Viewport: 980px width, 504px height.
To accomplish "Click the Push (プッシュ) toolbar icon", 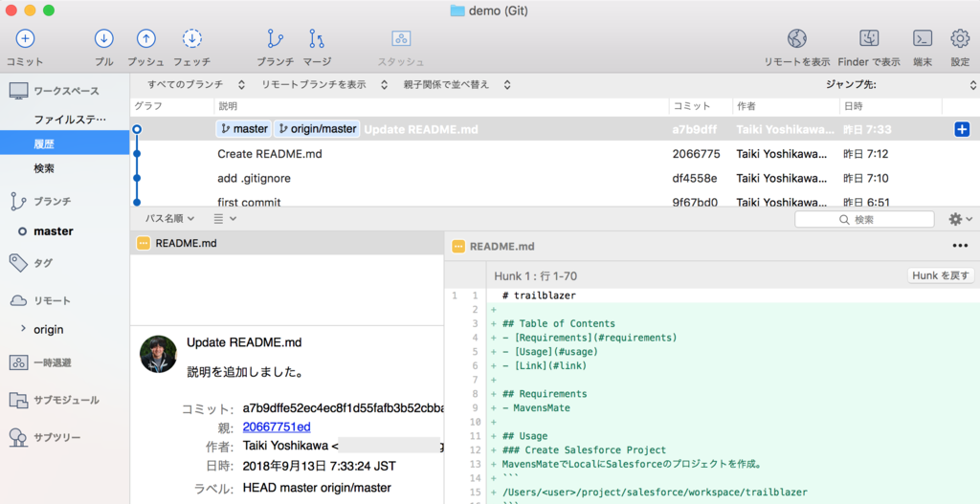I will pyautogui.click(x=145, y=38).
